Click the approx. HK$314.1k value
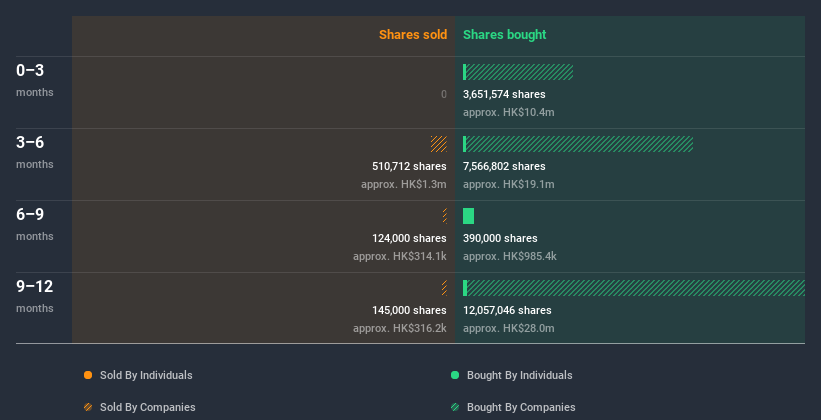 tap(400, 256)
